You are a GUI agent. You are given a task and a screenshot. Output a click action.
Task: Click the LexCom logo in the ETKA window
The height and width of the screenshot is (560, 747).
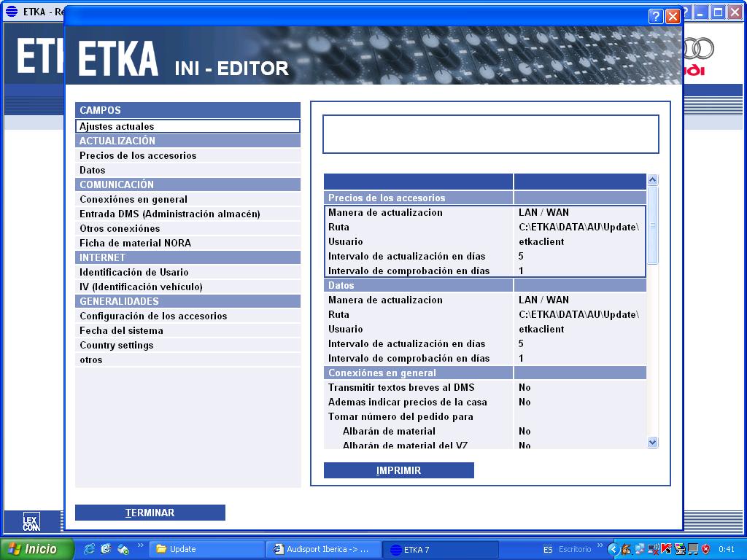point(31,521)
